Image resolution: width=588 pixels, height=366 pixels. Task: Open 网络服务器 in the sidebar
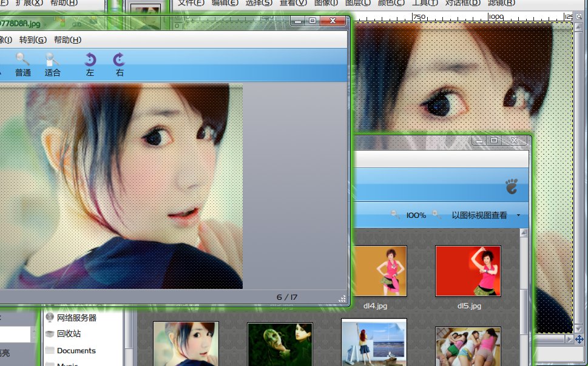[76, 317]
